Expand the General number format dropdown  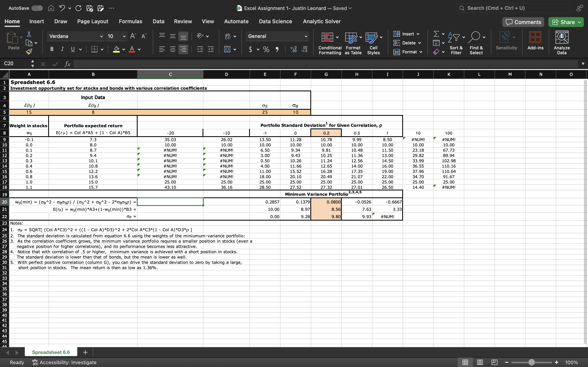point(306,36)
